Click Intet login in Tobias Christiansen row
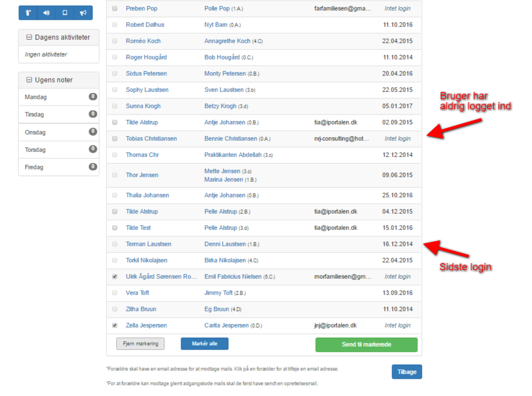Screen dimensions: 532x396 [x=397, y=139]
